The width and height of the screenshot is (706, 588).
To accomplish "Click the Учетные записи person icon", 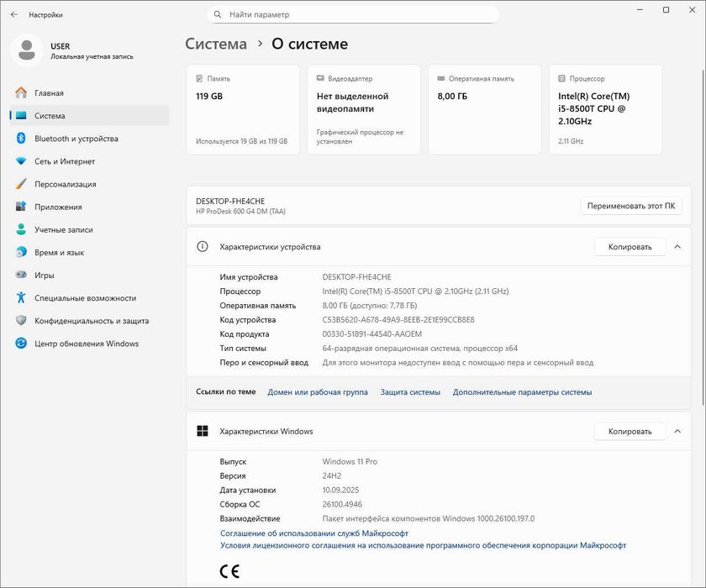I will click(x=21, y=229).
